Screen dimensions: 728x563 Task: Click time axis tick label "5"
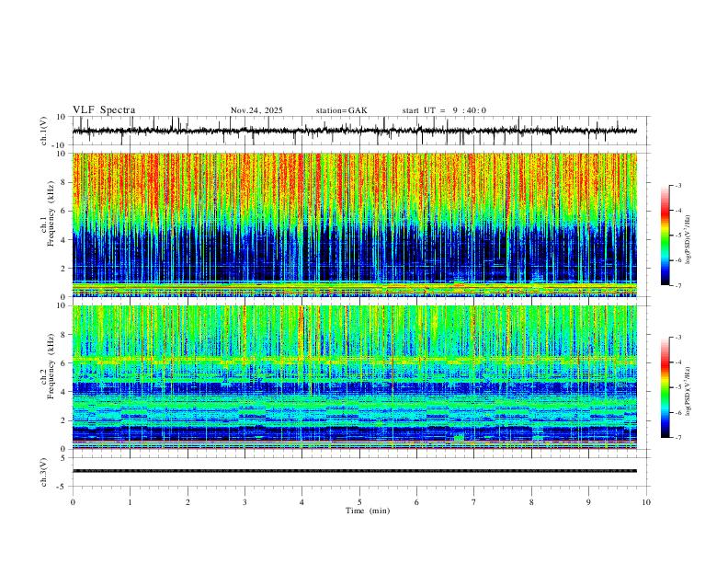pyautogui.click(x=359, y=502)
